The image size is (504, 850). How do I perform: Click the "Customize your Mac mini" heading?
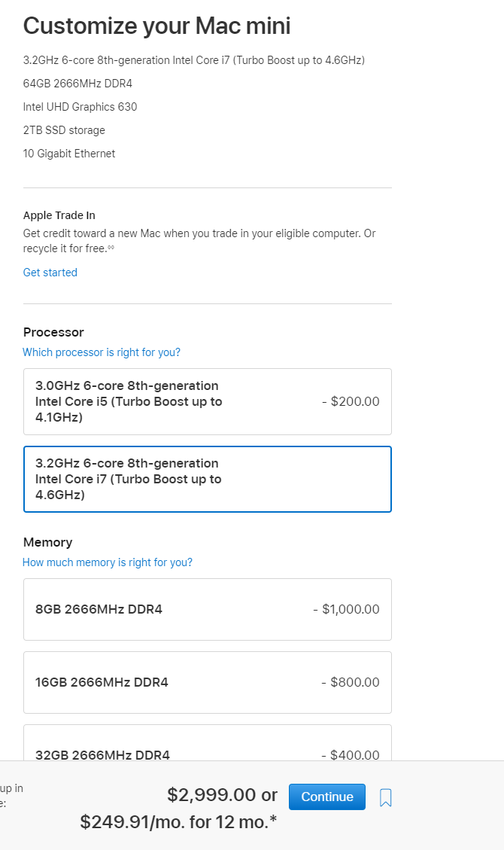[156, 26]
